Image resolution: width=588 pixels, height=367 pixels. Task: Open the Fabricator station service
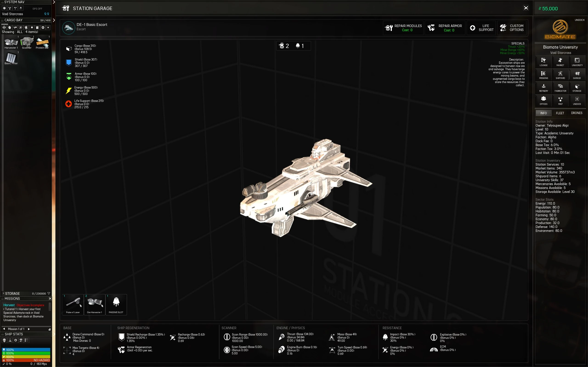click(x=560, y=87)
